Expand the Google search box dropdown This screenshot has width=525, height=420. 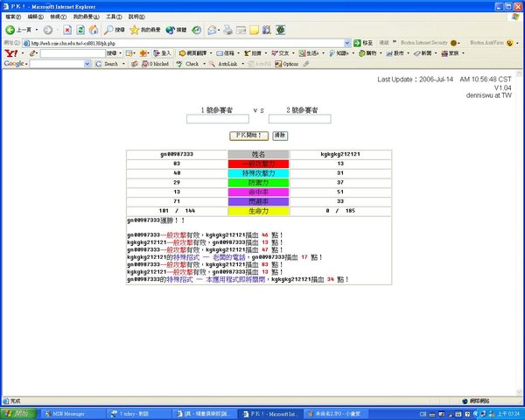[x=87, y=64]
